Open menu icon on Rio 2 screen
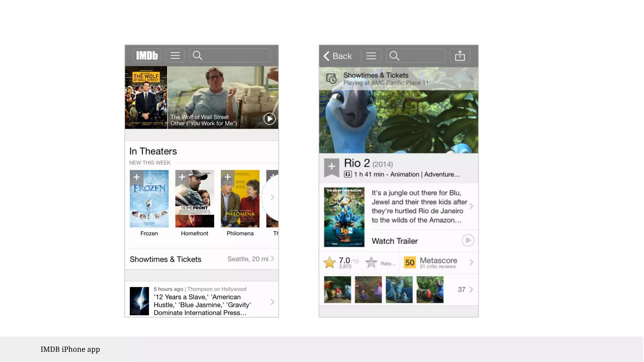Screen dimensions: 644x362 (371, 56)
